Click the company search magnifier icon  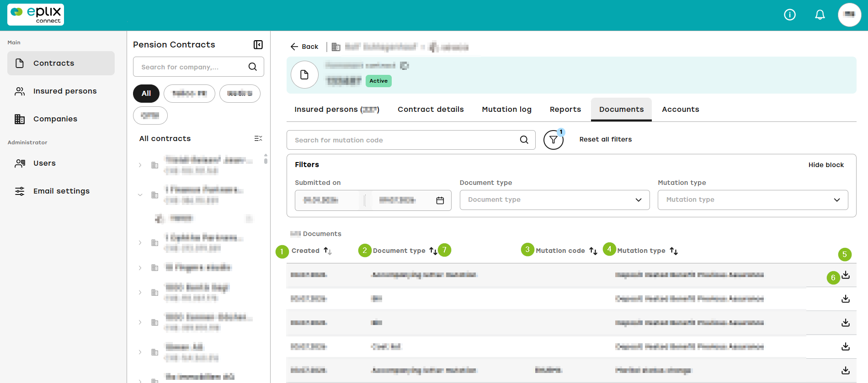pos(252,67)
